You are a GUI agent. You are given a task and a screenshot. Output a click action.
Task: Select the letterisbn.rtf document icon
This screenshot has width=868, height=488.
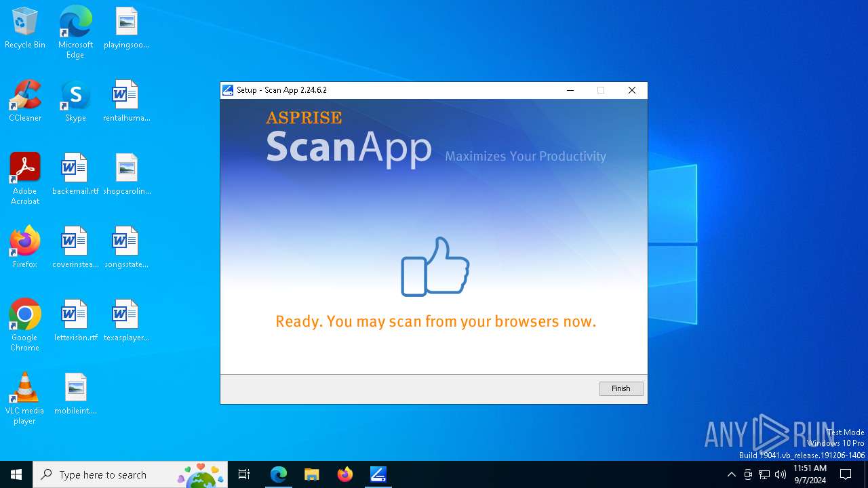pyautogui.click(x=75, y=321)
